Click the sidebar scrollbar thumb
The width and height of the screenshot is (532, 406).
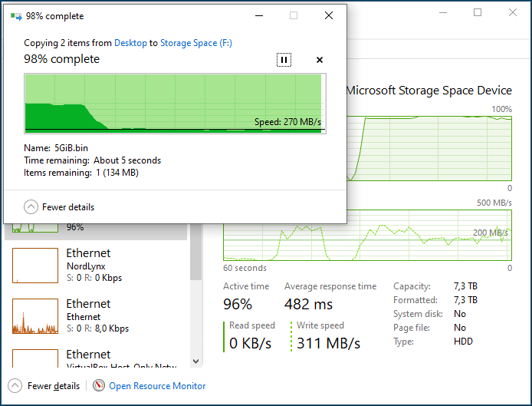coord(195,252)
